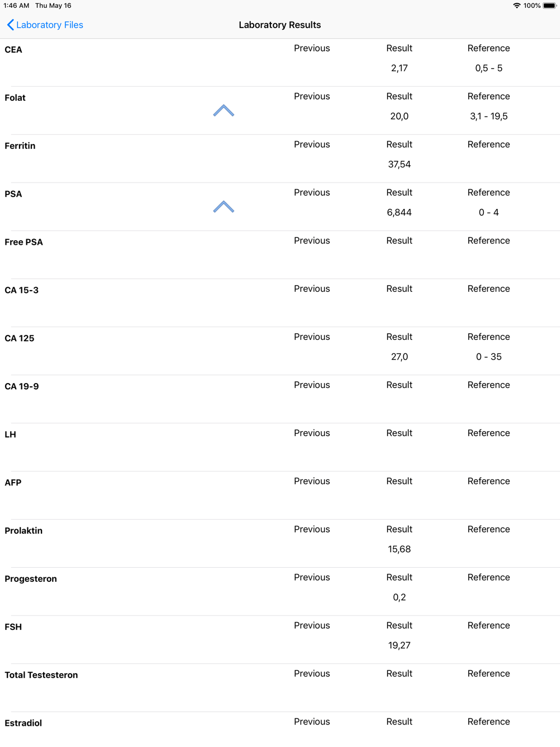
Task: Select the PSA result 6,844
Action: pos(399,212)
